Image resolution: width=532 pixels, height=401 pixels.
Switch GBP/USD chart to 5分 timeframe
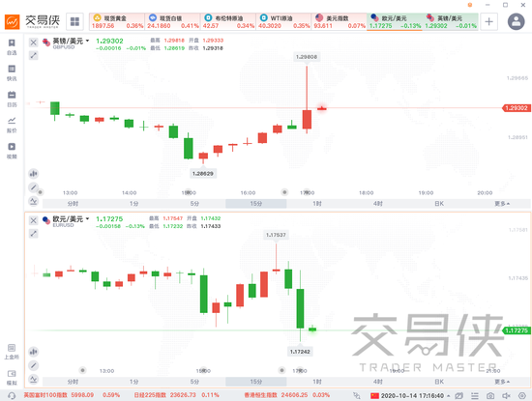194,203
